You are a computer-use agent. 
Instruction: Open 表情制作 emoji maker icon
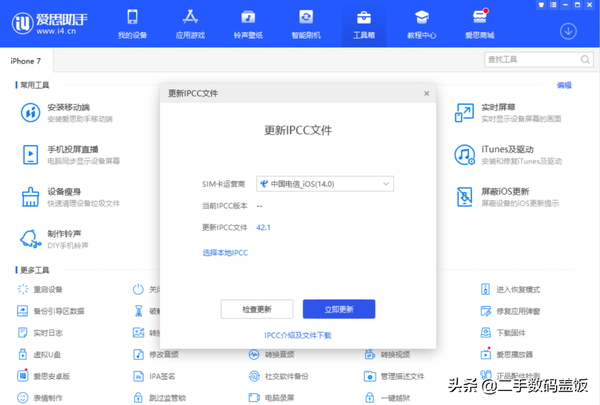tap(23, 398)
